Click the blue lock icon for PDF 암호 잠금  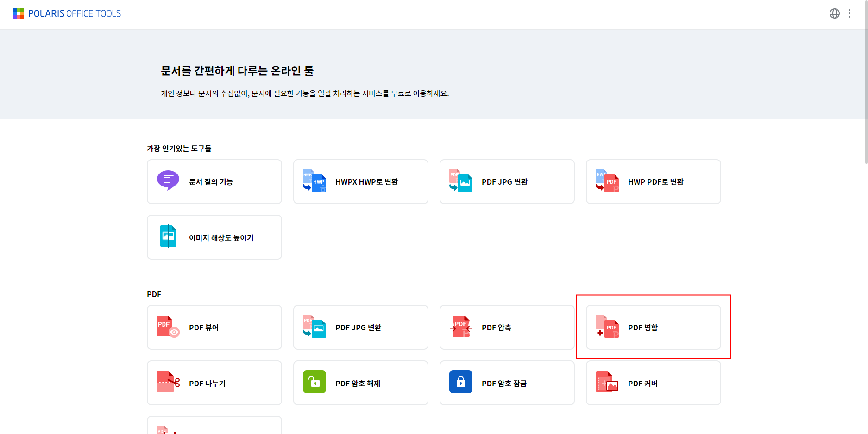pyautogui.click(x=461, y=382)
